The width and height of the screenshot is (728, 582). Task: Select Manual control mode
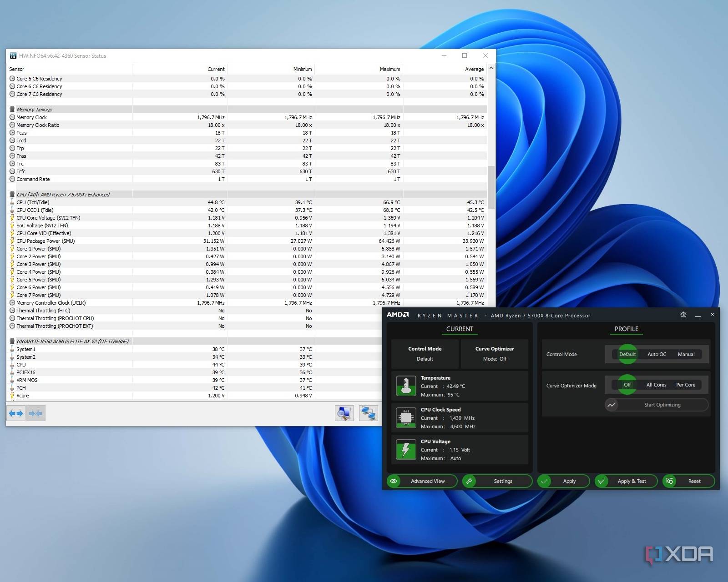686,354
